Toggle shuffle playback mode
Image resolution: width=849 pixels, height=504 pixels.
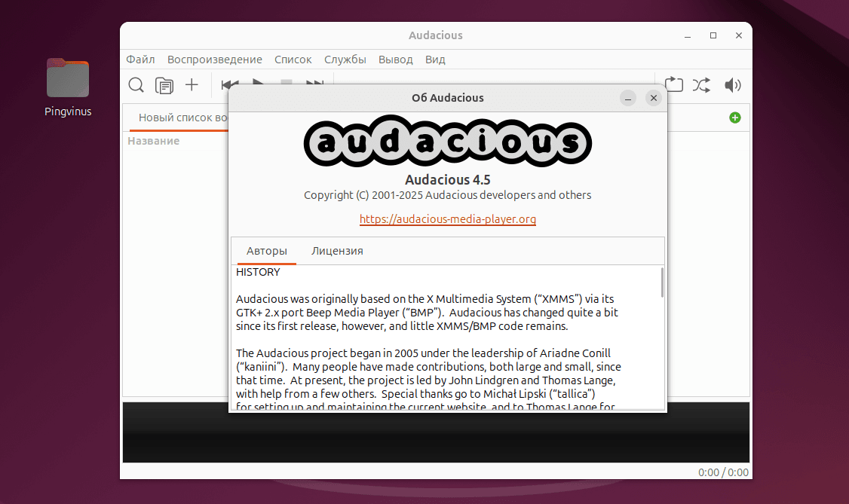tap(701, 85)
